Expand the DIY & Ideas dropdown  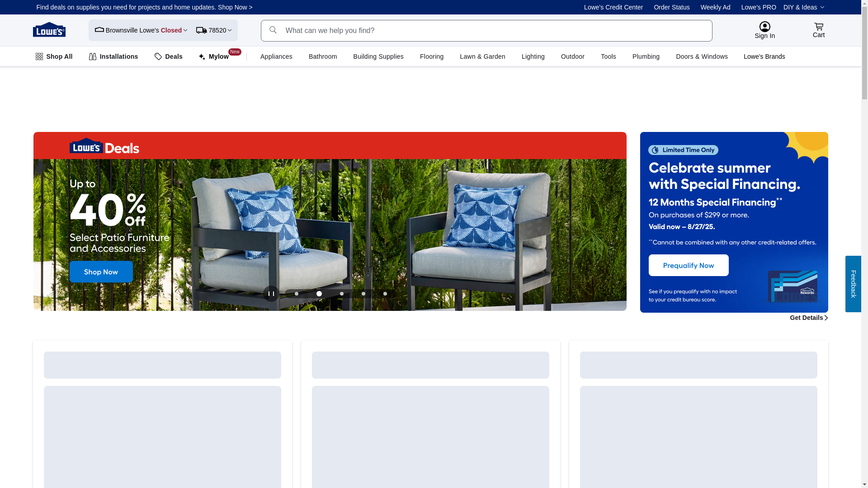[804, 7]
